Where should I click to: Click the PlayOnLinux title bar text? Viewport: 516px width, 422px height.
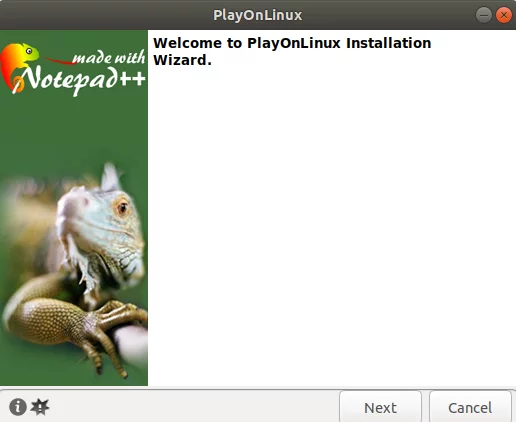pos(258,15)
